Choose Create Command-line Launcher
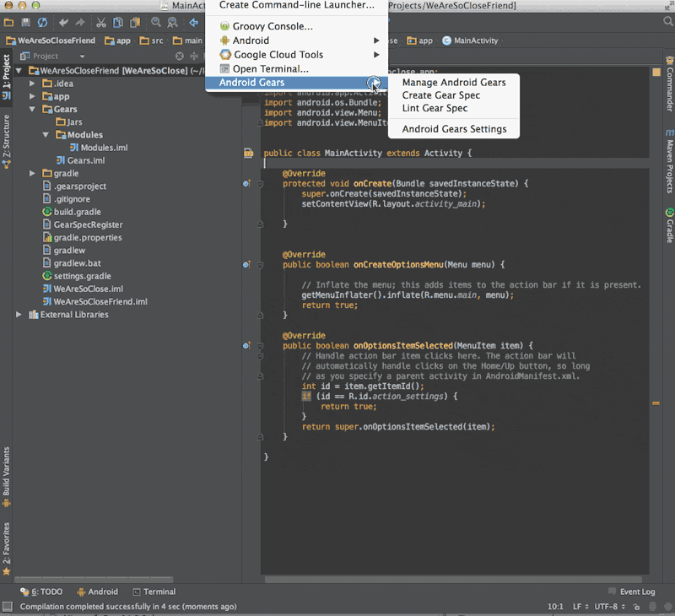This screenshot has width=675, height=616. 296,6
